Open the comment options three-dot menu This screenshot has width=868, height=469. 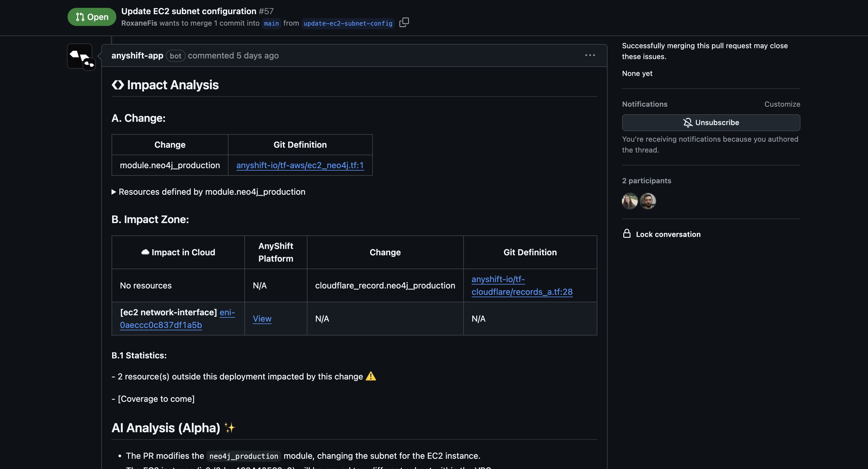tap(590, 55)
